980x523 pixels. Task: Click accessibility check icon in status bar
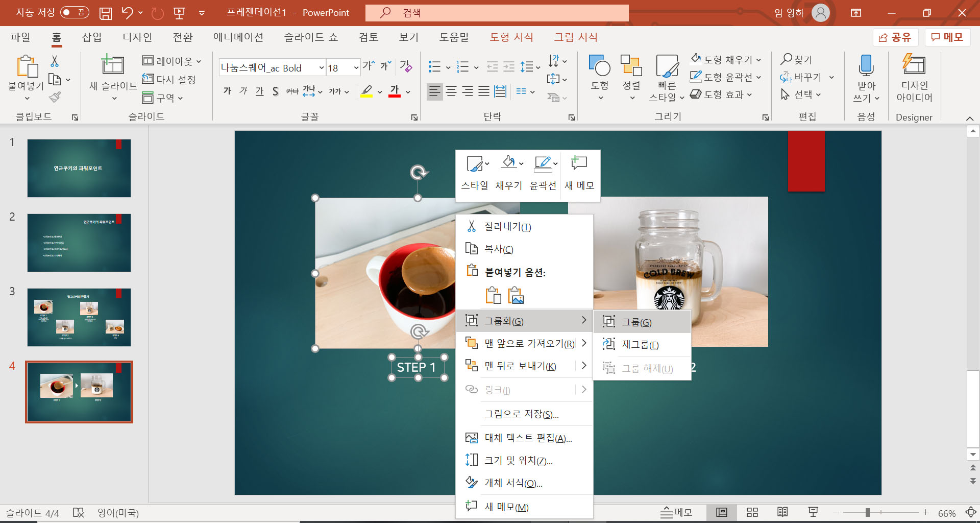[78, 512]
